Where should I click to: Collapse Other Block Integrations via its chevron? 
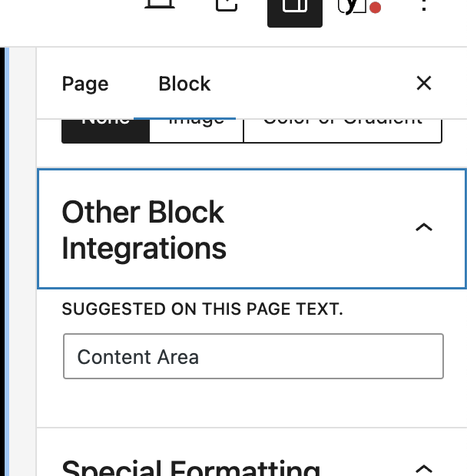424,227
